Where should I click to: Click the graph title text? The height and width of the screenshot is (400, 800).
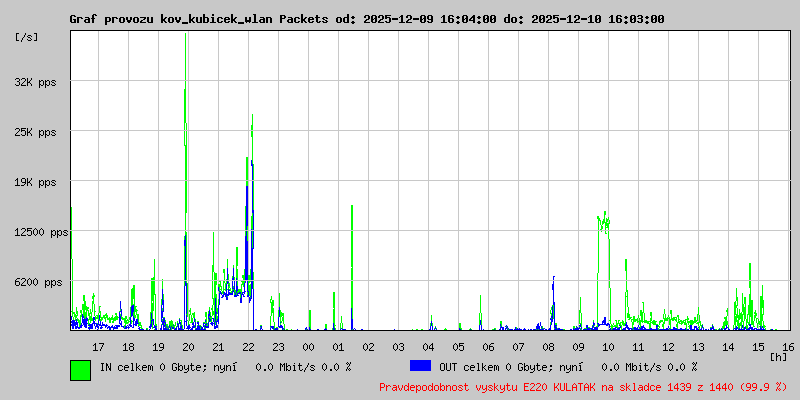point(367,19)
